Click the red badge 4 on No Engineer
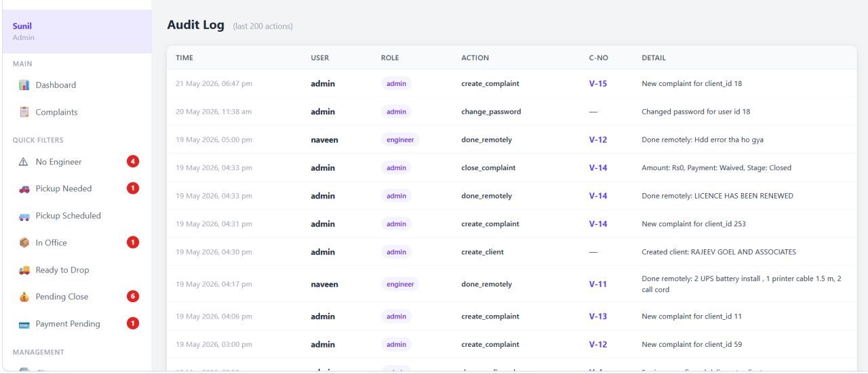The width and height of the screenshot is (868, 374). (133, 161)
